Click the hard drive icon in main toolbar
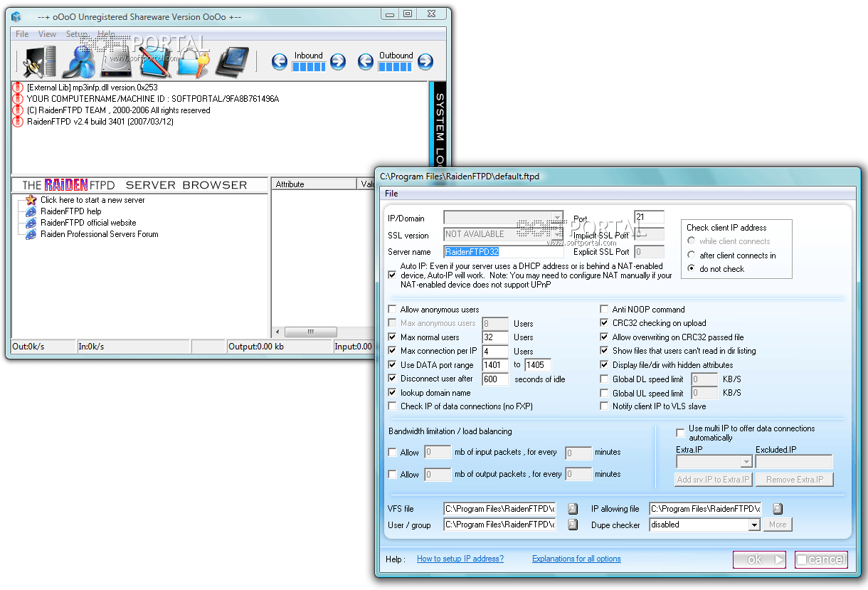The width and height of the screenshot is (868, 590). coord(117,61)
